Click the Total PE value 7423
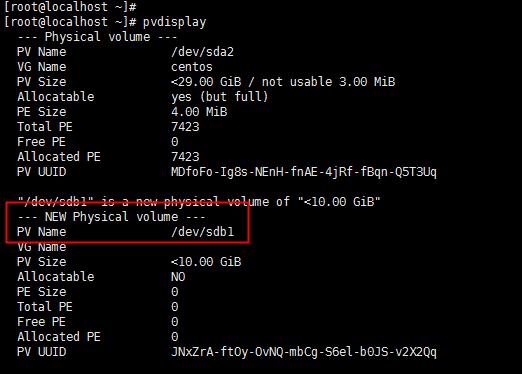 [x=185, y=127]
